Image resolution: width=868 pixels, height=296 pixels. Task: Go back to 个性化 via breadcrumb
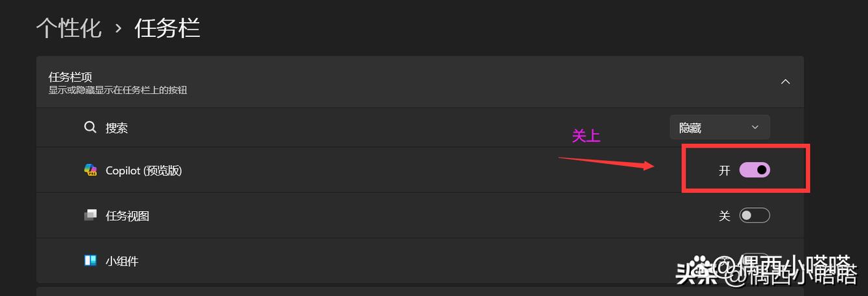tap(69, 28)
